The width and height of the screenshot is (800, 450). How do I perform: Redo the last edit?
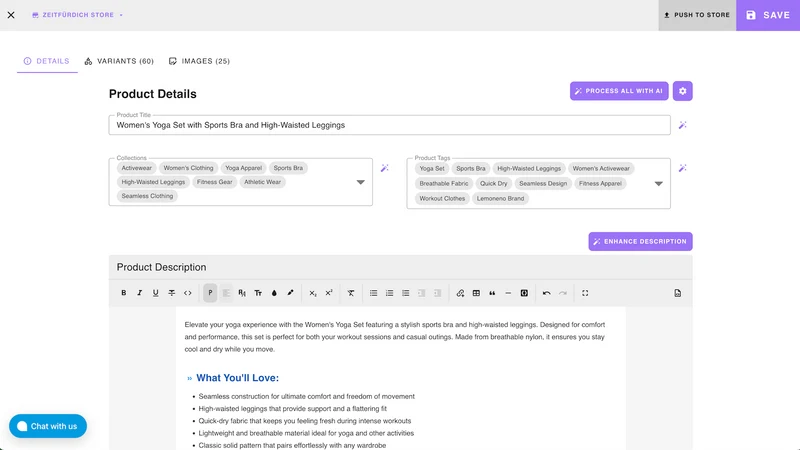pyautogui.click(x=563, y=293)
